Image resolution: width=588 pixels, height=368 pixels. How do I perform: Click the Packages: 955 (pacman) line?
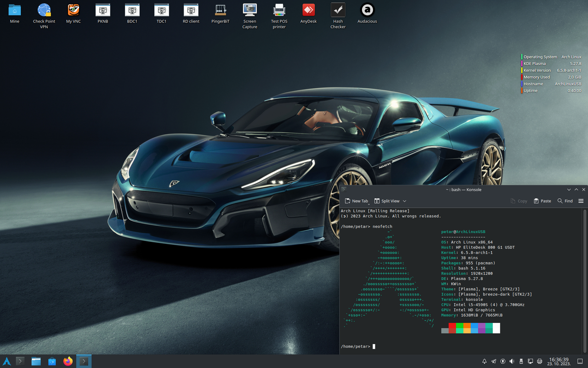(468, 263)
